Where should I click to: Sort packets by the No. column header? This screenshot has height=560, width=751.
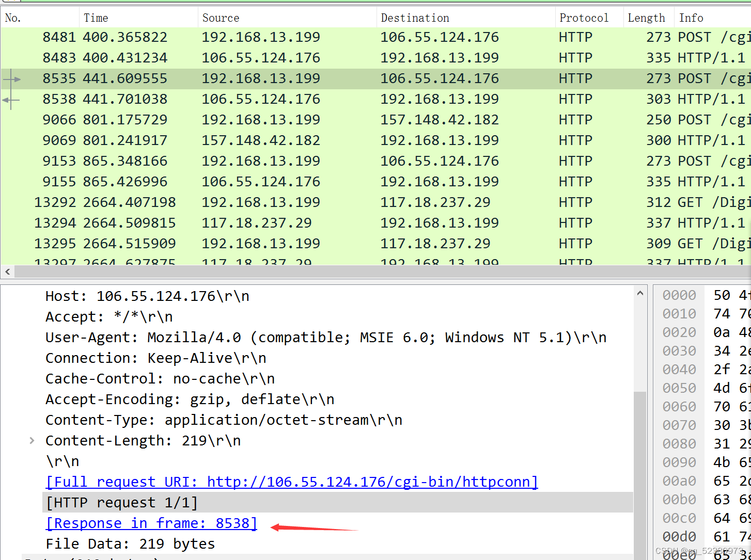40,18
